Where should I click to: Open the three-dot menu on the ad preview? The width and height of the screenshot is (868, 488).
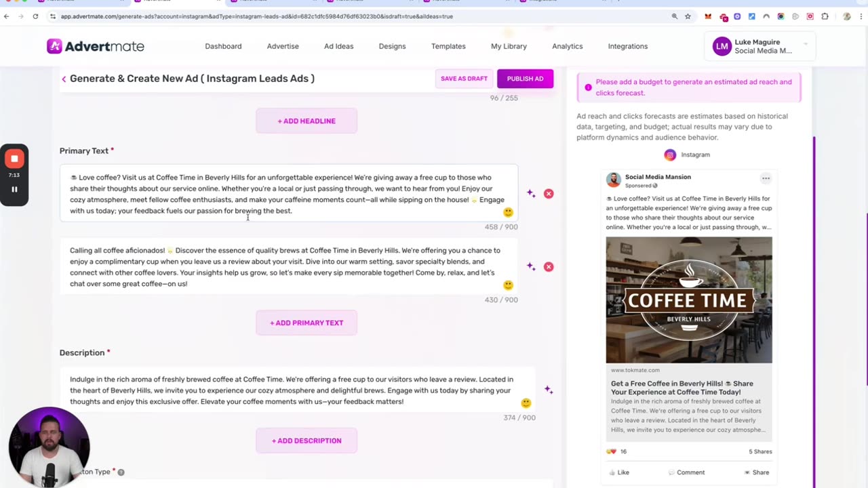pyautogui.click(x=766, y=178)
